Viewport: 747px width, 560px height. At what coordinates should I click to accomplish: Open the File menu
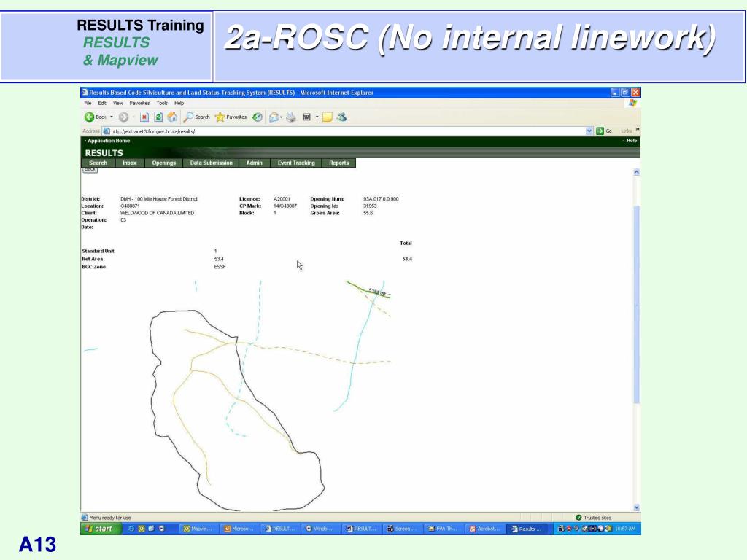point(88,104)
